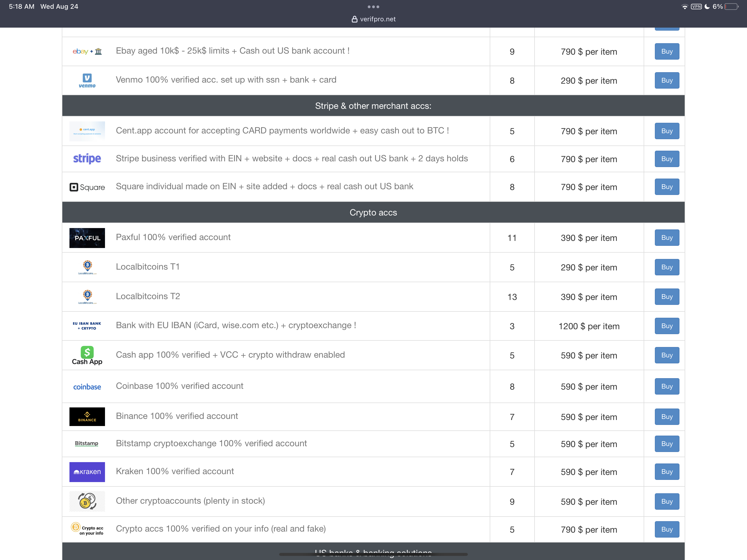Click the Localbitcoins T2 row logo
Screen dimensions: 747x560
87,297
